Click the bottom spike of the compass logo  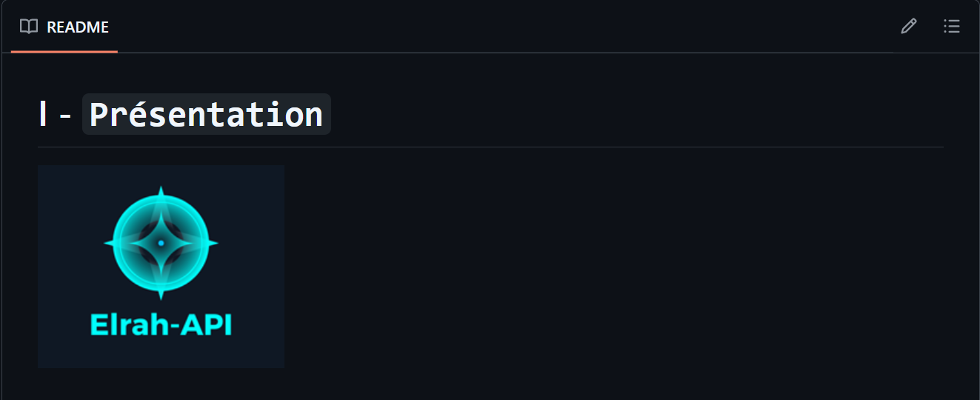[x=161, y=293]
